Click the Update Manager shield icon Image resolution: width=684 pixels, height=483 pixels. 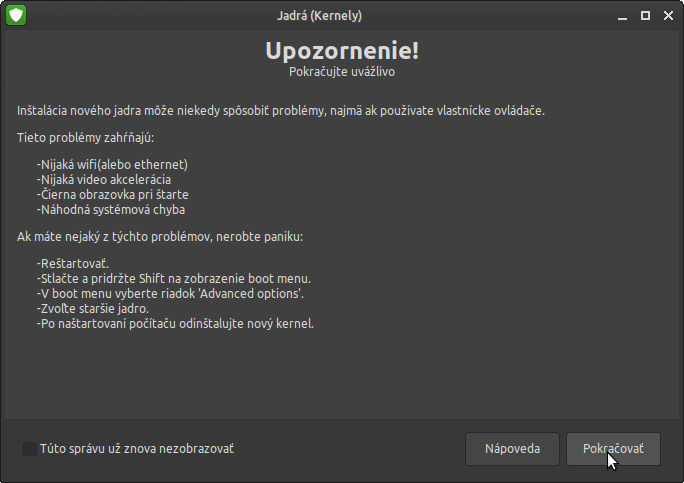click(x=16, y=15)
